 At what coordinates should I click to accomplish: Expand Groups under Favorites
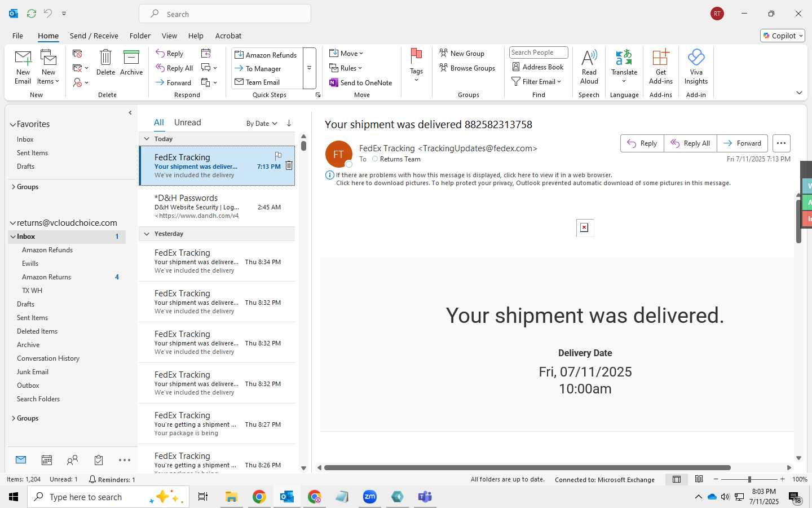[x=13, y=187]
